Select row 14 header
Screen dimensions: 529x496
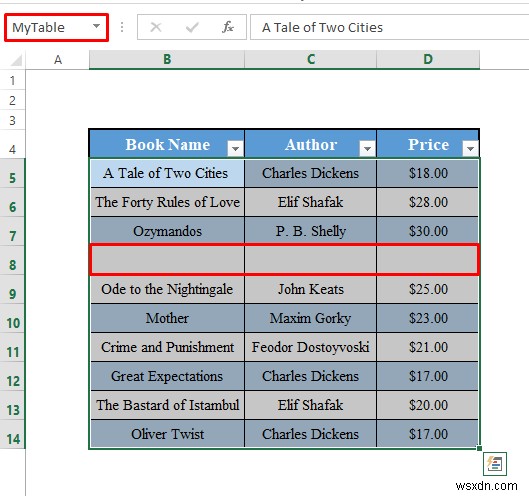[x=12, y=435]
